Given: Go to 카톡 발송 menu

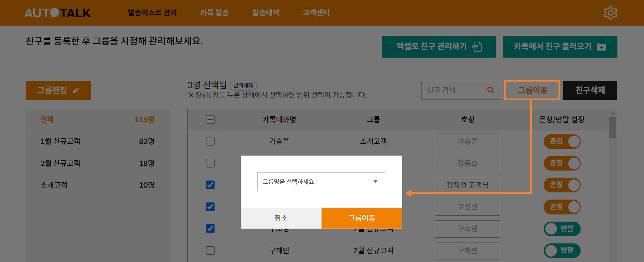Looking at the screenshot, I should point(214,13).
